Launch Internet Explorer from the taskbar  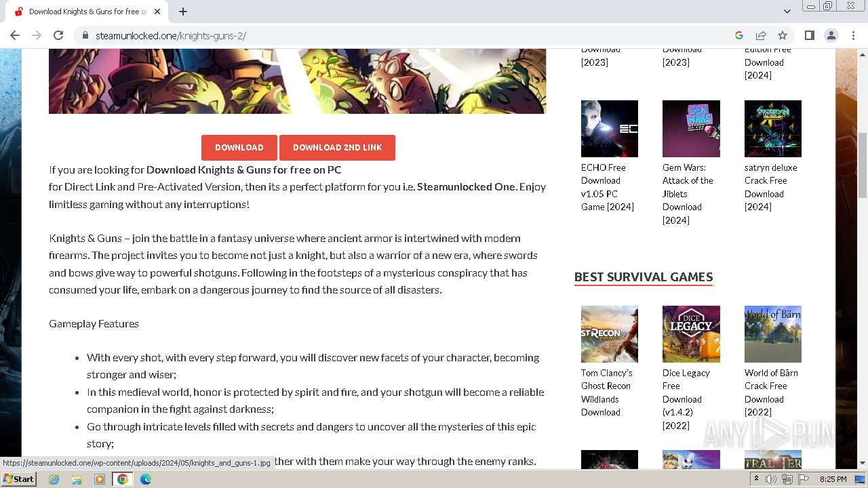tap(54, 479)
